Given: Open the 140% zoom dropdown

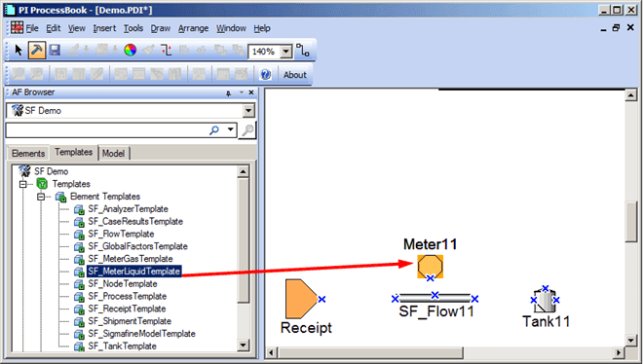Looking at the screenshot, I should (x=285, y=52).
